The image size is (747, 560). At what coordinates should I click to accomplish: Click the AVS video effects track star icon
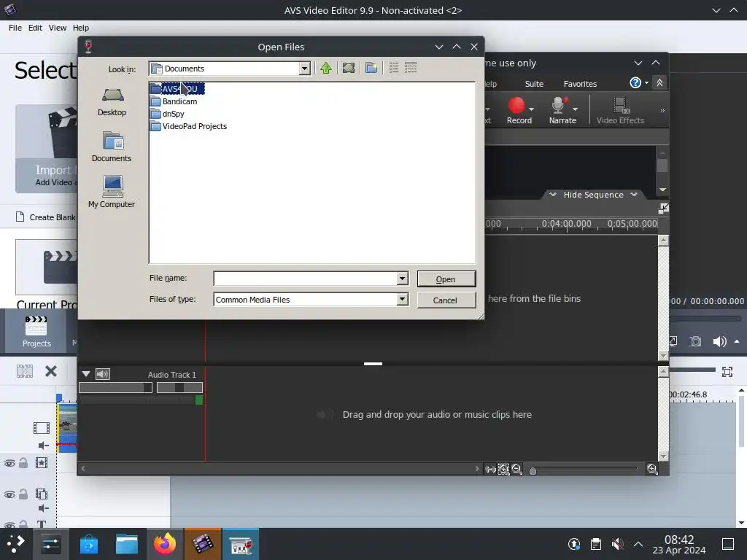coord(42,463)
